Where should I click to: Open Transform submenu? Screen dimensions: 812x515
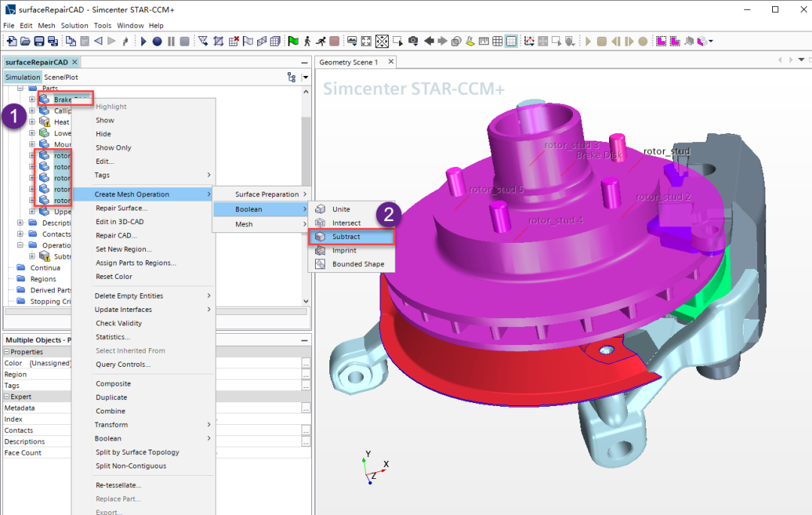(x=144, y=425)
